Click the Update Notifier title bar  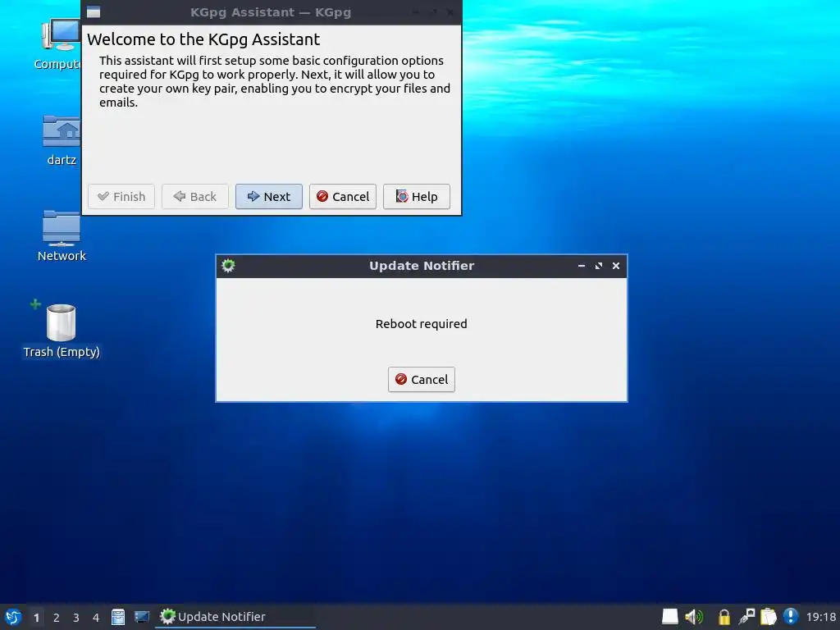421,266
